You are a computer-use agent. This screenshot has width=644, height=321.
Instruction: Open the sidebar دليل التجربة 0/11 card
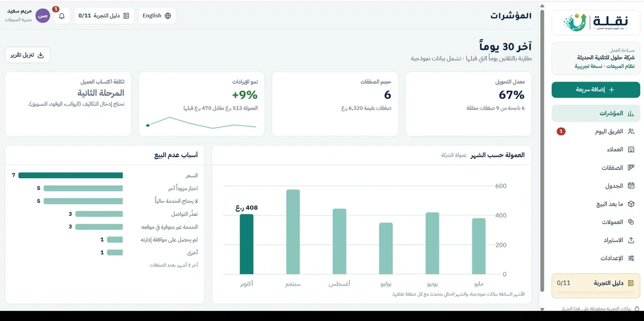(x=596, y=286)
